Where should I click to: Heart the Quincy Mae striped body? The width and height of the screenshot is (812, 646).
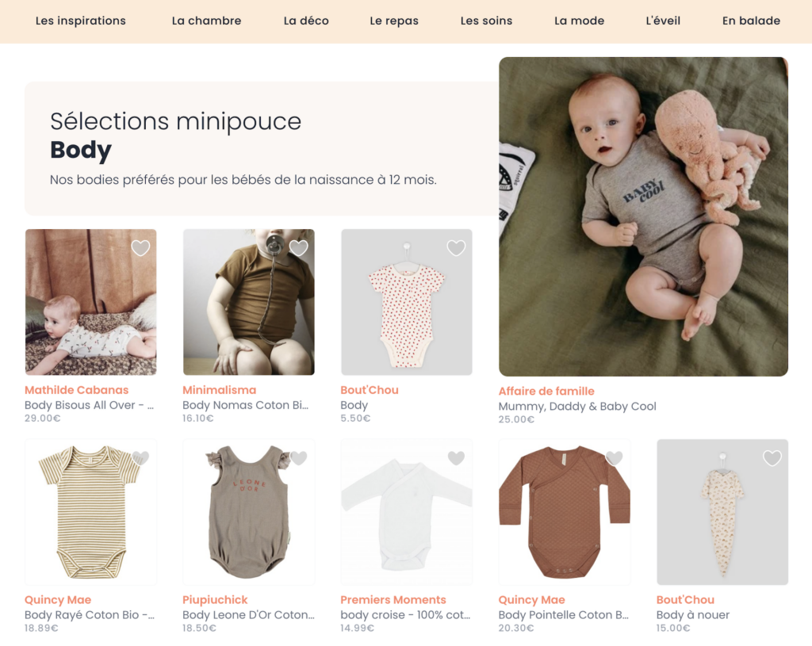[140, 458]
